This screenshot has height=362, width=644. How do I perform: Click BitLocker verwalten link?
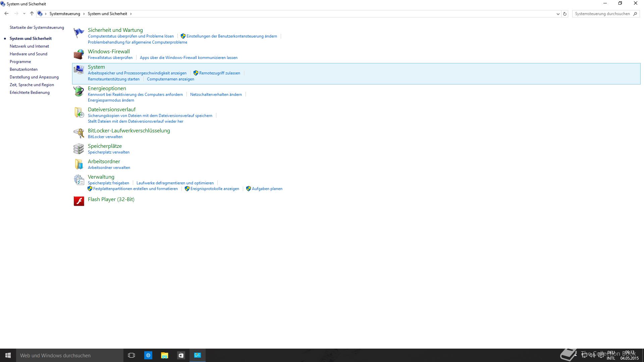coord(105,137)
